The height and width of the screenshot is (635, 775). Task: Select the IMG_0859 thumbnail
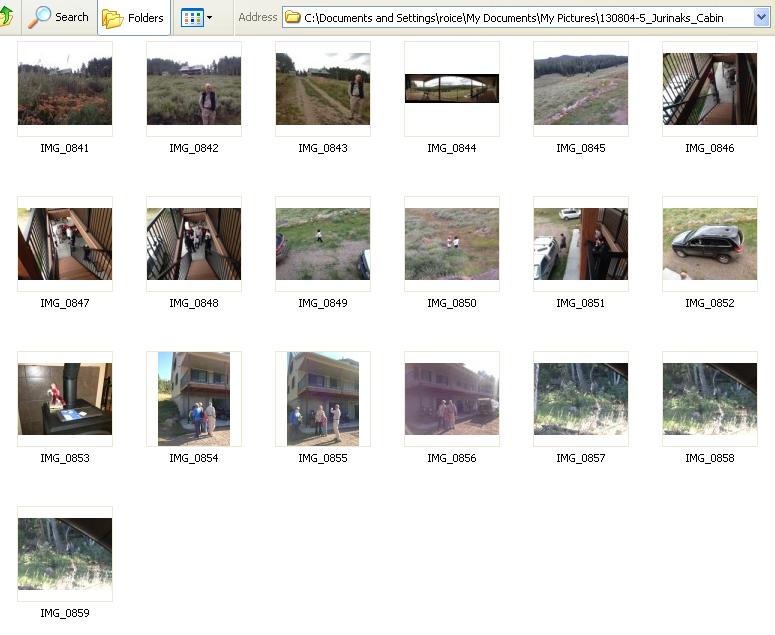click(65, 554)
